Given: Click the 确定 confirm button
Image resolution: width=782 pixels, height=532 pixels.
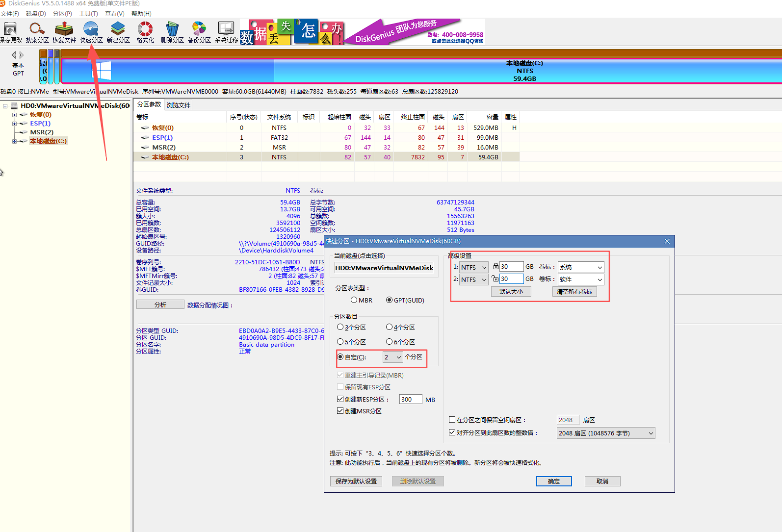Looking at the screenshot, I should pos(554,481).
